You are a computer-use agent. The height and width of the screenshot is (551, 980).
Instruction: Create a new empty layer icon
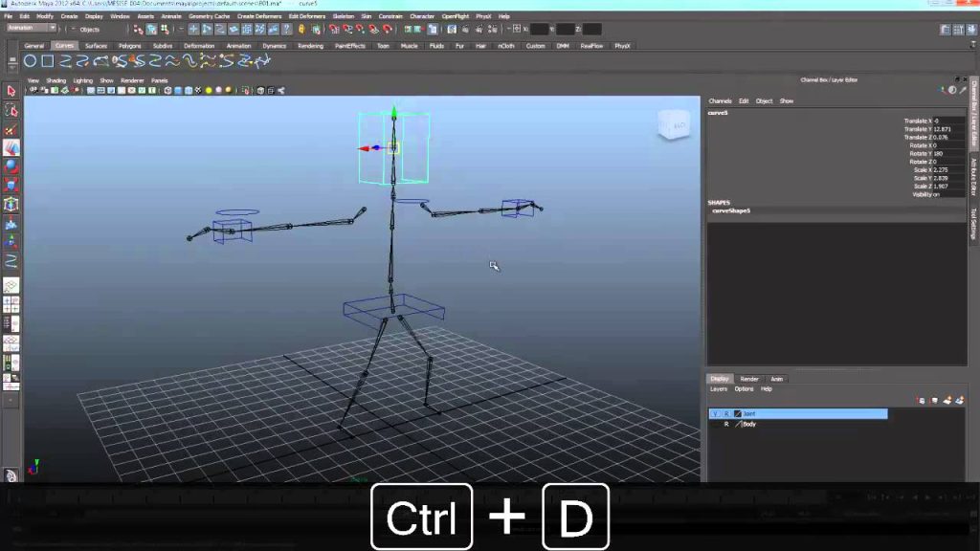click(947, 401)
